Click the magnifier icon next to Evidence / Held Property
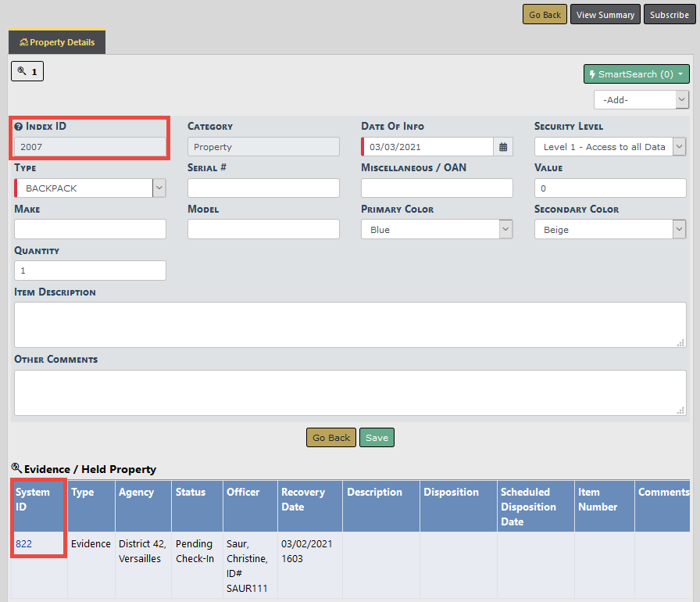Screen dimensions: 700x602 16,468
